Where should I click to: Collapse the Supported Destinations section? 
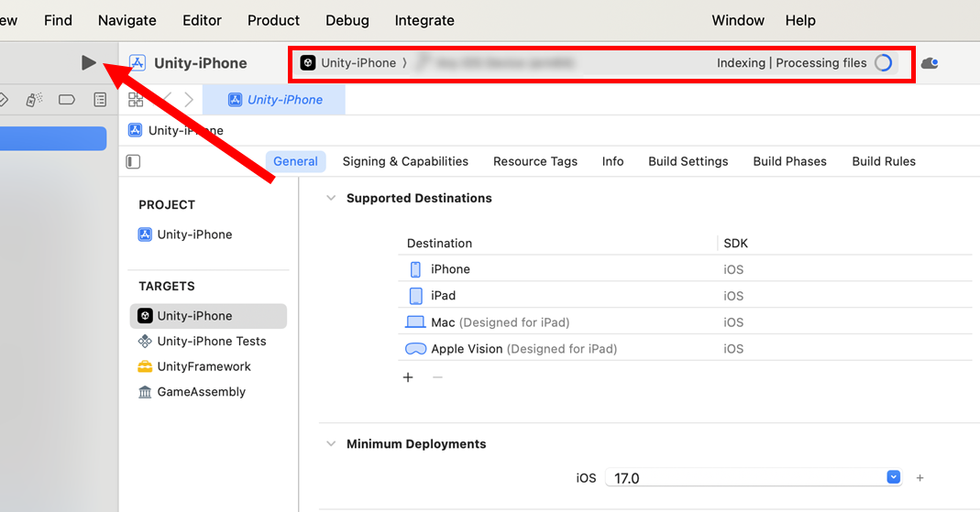331,198
